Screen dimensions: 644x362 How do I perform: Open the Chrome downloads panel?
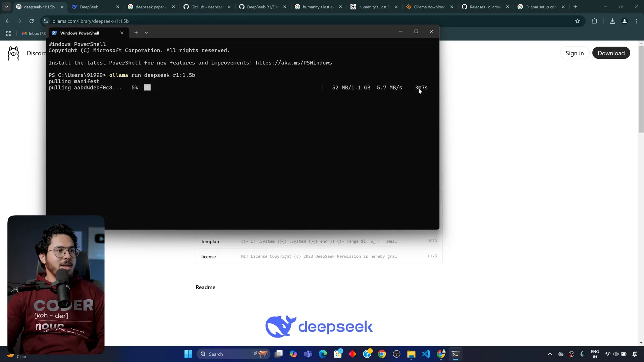point(612,21)
